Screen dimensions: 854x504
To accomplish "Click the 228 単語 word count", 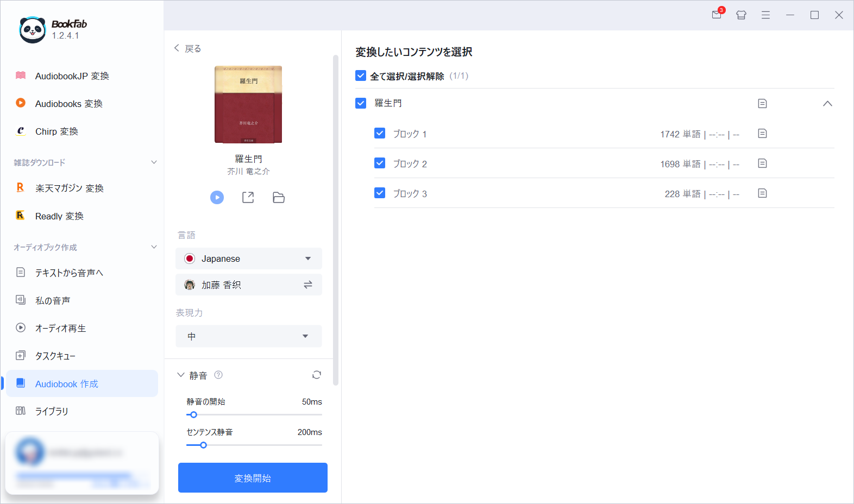I will (x=682, y=194).
